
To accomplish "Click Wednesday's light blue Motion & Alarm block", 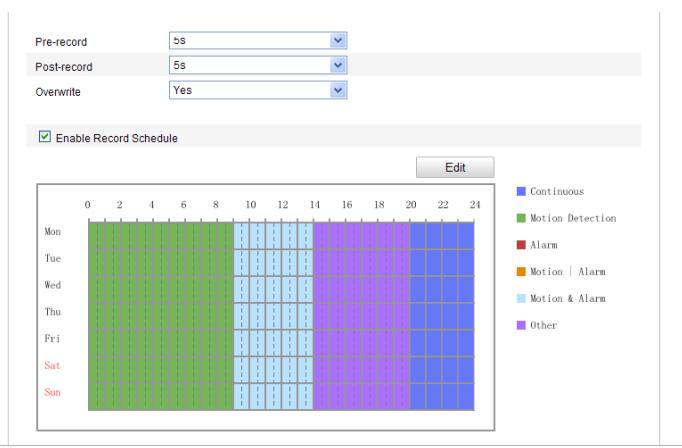I will pos(273,286).
